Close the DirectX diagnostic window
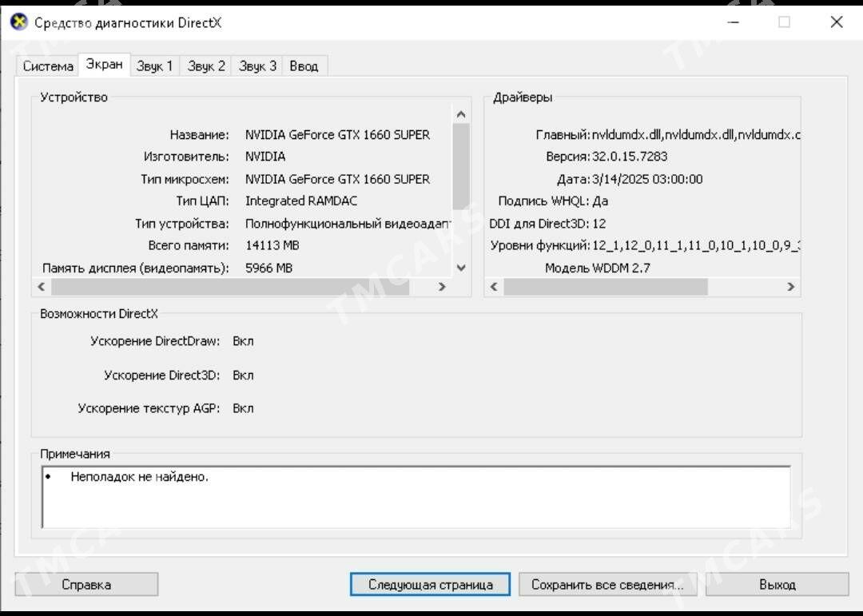Screen dimensions: 863x616 pyautogui.click(x=836, y=22)
